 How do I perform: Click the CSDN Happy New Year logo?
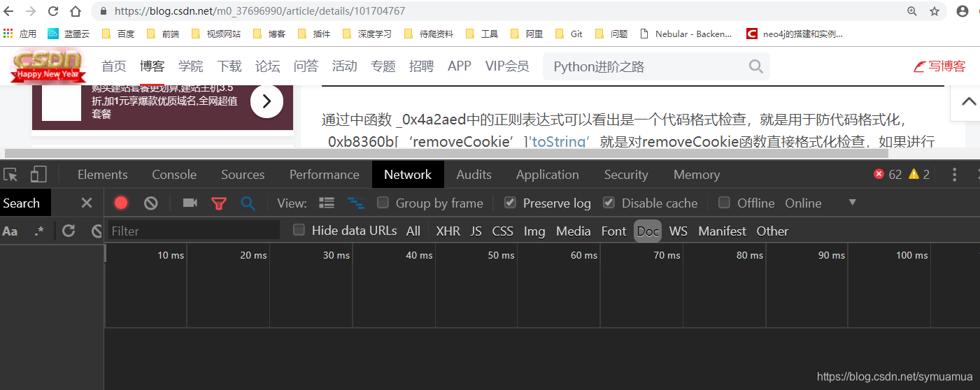(48, 66)
